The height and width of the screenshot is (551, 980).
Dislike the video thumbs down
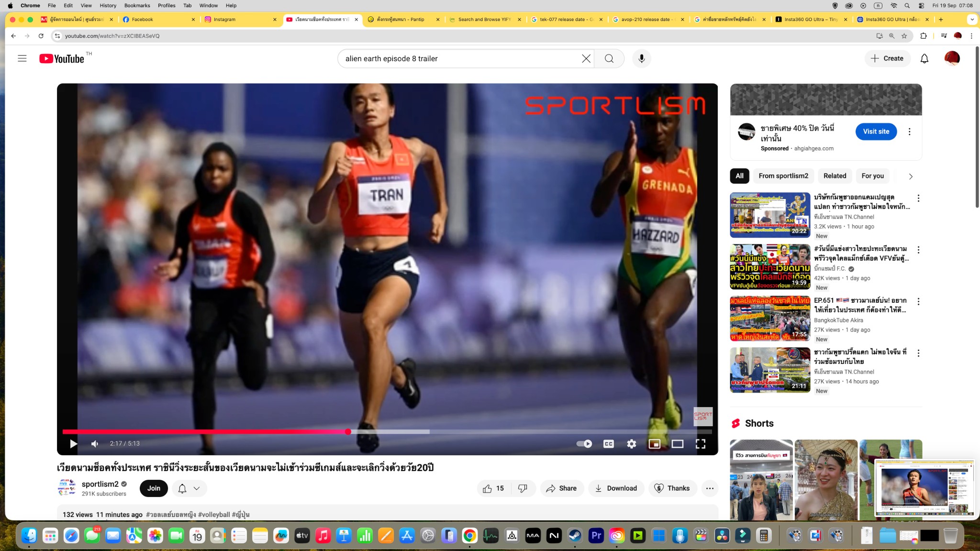coord(523,488)
